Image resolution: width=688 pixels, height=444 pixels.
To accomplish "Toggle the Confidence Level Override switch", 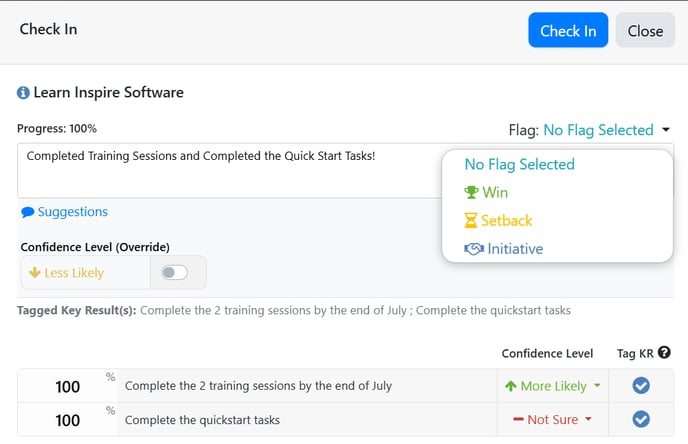I will pyautogui.click(x=175, y=272).
